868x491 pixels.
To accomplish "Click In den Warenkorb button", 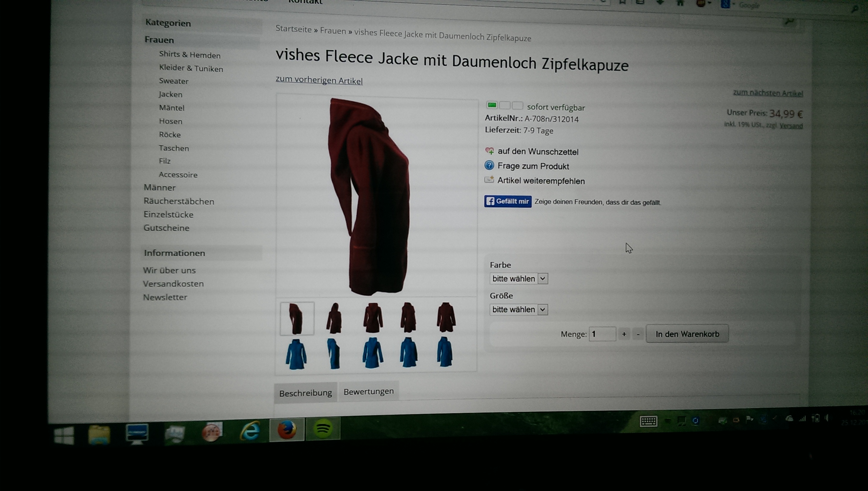I will coord(687,334).
